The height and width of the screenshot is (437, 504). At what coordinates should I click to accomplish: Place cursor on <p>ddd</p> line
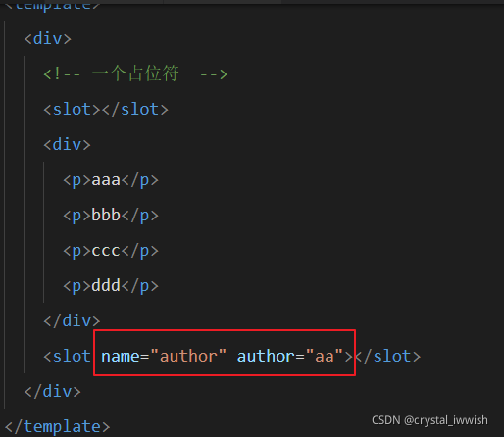111,285
